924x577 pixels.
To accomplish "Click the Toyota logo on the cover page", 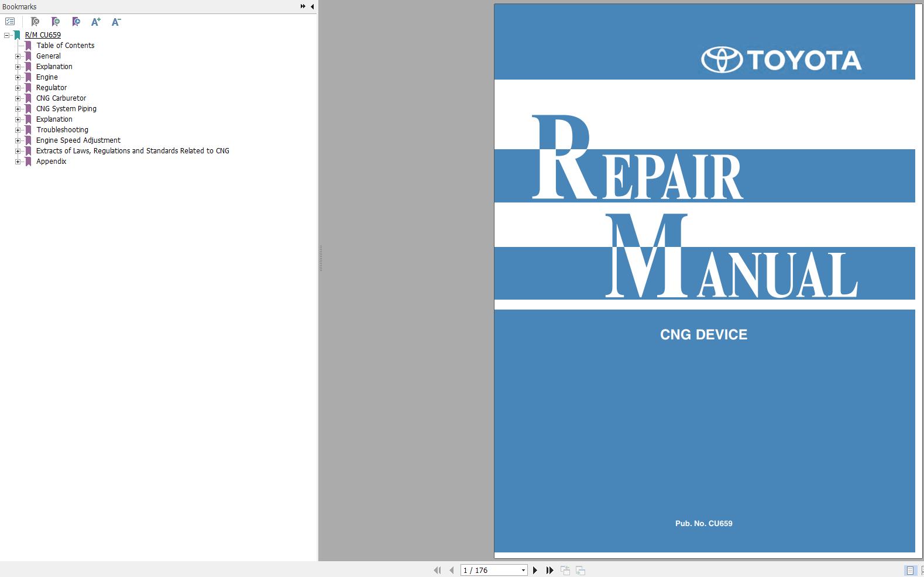I will point(781,60).
